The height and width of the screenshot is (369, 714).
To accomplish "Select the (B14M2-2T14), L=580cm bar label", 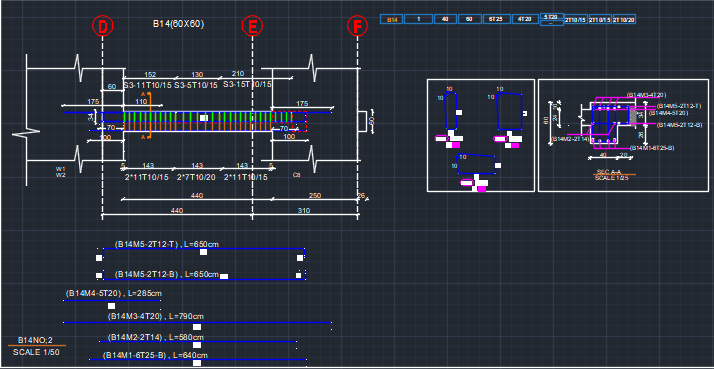I will click(156, 338).
